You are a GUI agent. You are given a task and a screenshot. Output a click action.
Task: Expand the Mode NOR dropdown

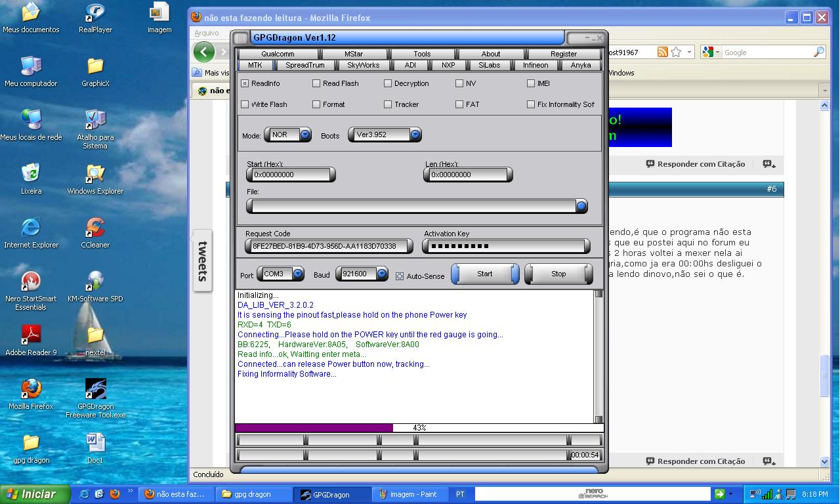click(x=305, y=135)
